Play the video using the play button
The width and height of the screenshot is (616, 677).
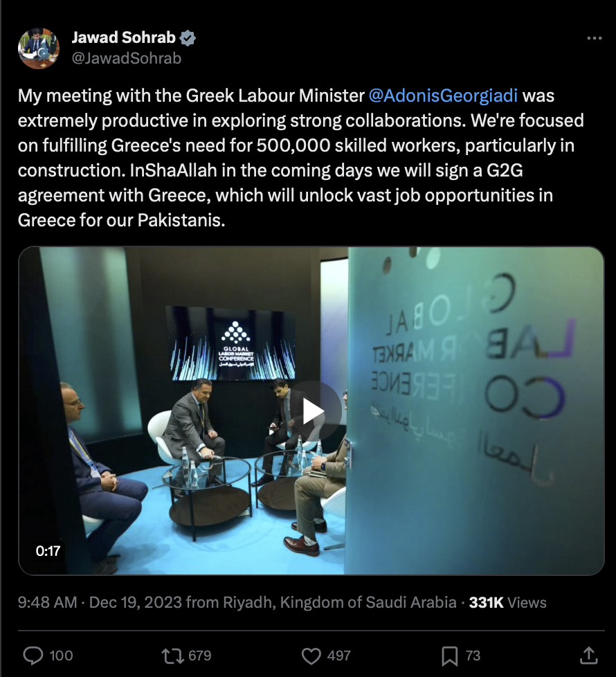point(313,411)
